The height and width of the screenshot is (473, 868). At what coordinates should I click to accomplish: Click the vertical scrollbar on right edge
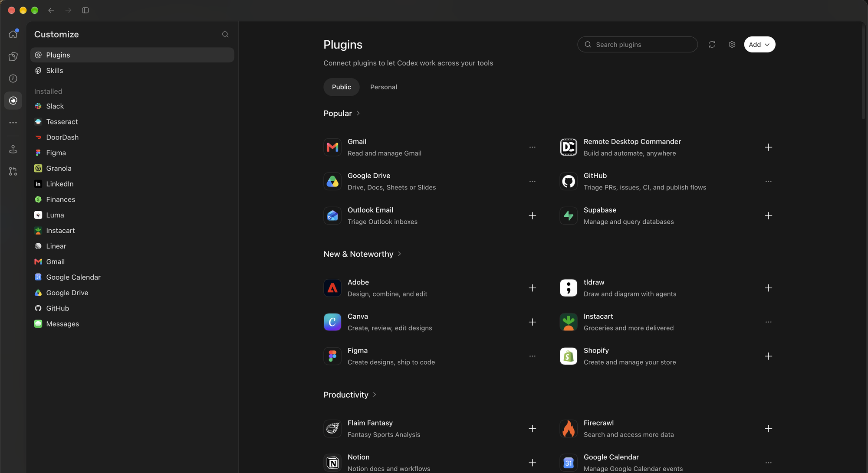click(863, 72)
